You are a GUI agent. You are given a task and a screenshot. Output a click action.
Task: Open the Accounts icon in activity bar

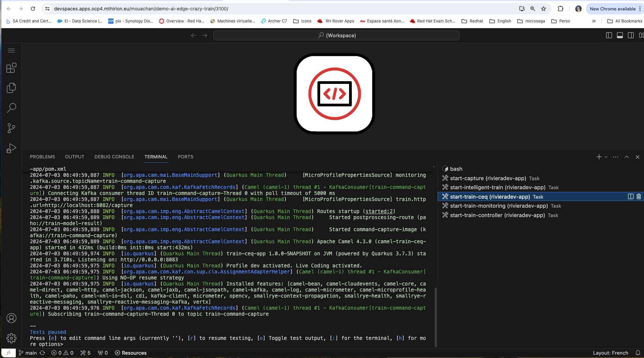11,318
